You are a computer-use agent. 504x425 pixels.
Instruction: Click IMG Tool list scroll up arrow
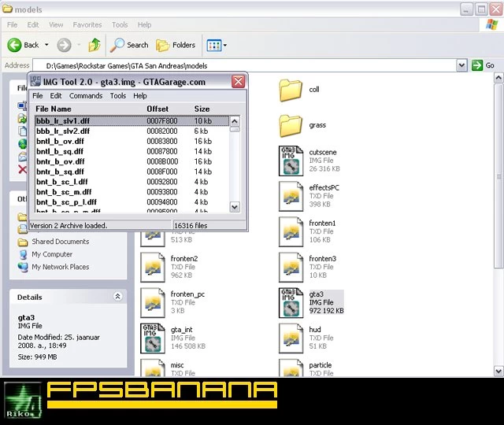coord(235,121)
